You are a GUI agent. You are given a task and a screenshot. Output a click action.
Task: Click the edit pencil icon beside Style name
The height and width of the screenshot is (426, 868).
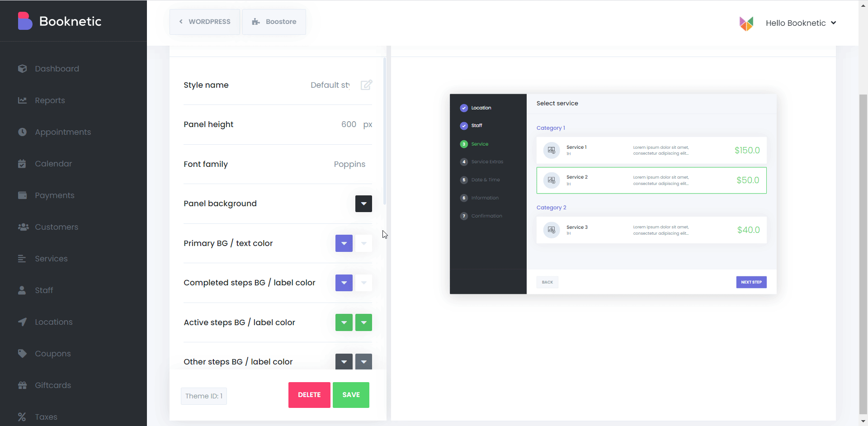click(x=366, y=85)
